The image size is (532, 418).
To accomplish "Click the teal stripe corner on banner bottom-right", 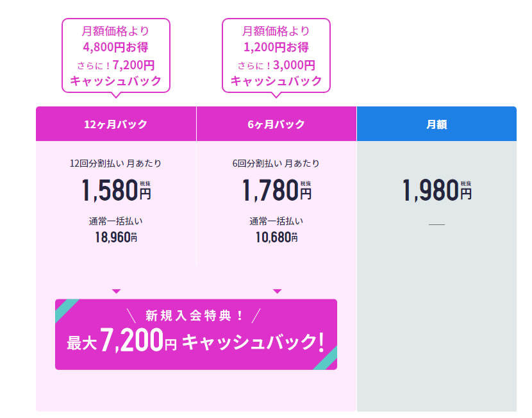I will tap(326, 359).
